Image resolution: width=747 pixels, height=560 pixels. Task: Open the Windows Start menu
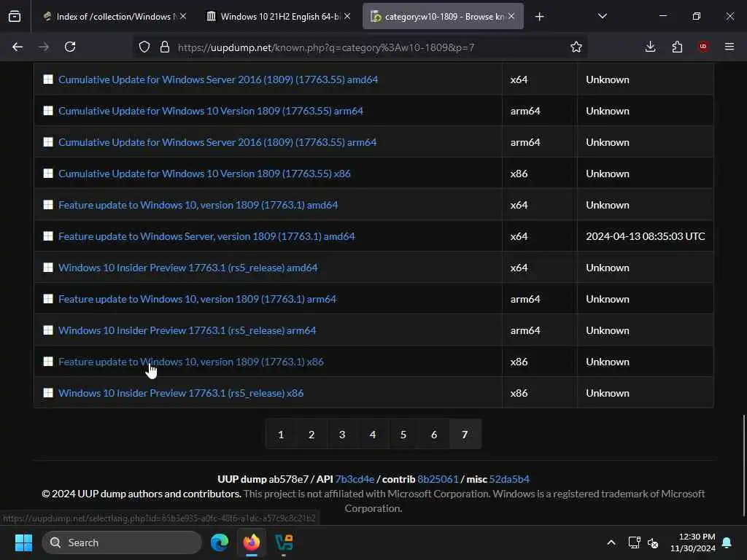click(x=23, y=542)
